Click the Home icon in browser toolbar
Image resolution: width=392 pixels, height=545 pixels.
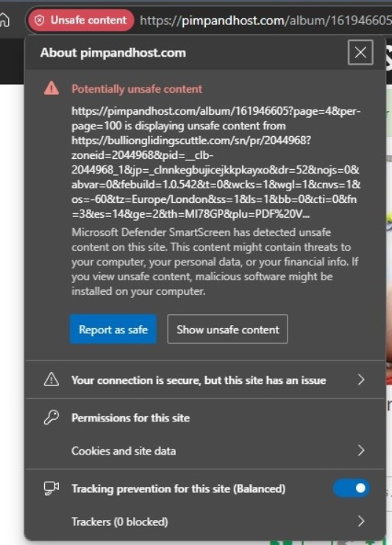coord(4,20)
